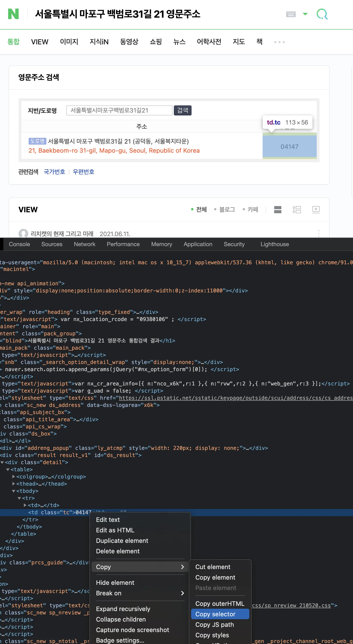353x644 pixels.
Task: Choose Copy selector
Action: (220, 614)
